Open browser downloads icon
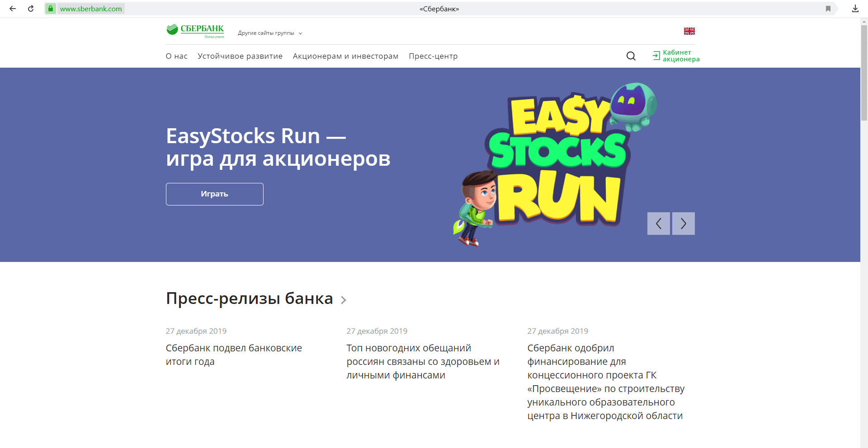868x448 pixels. point(855,9)
